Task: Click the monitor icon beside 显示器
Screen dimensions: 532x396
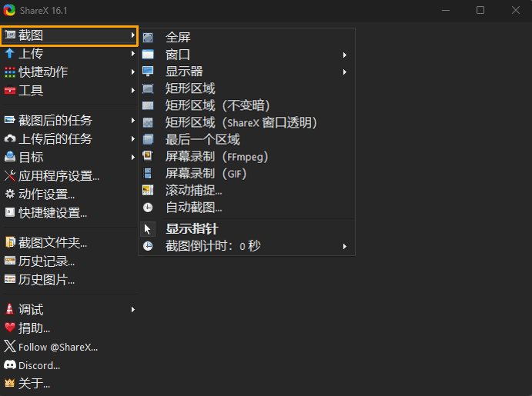Action: [x=148, y=72]
